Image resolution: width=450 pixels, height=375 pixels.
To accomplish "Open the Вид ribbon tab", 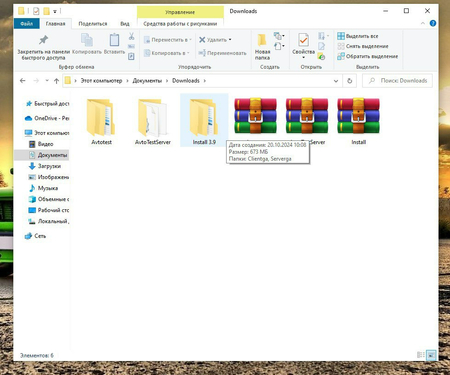I will point(125,24).
